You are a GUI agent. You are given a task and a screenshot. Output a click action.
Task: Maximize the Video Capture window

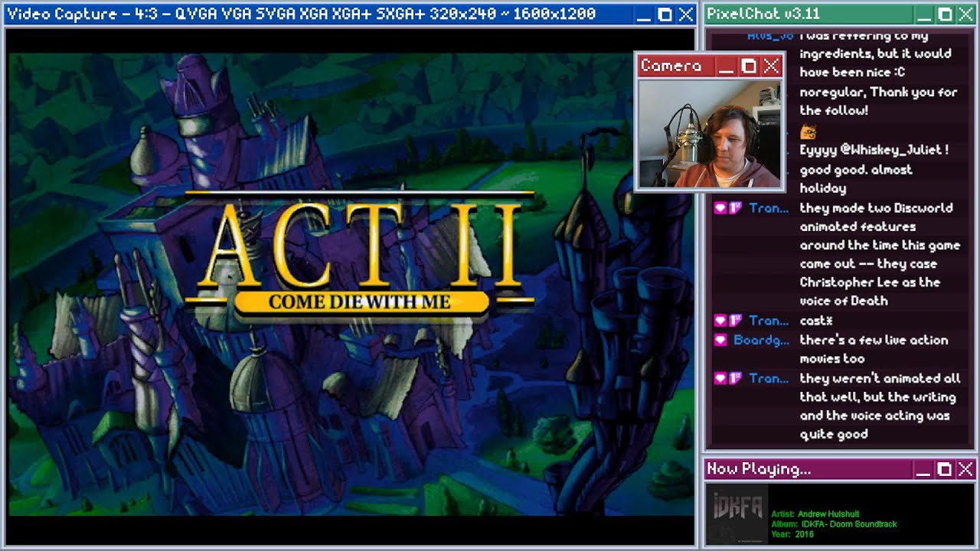point(665,15)
